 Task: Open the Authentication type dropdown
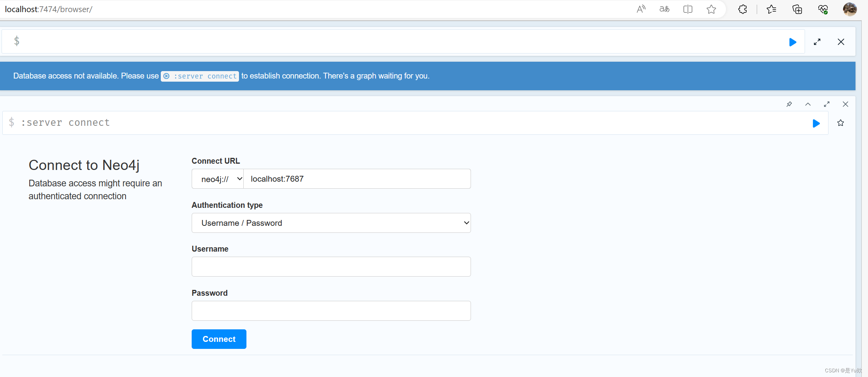coord(331,223)
